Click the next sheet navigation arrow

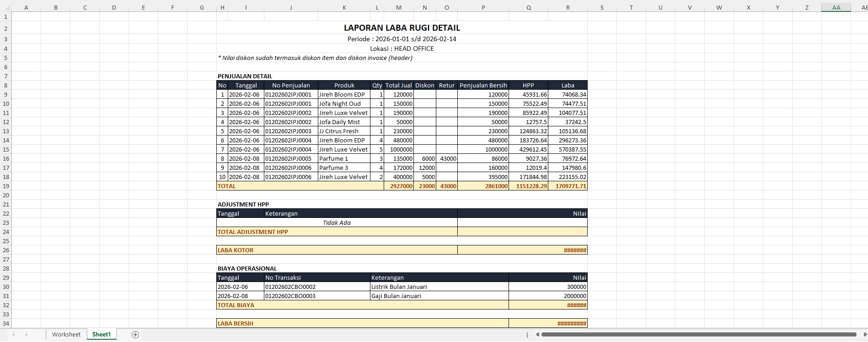coord(26,335)
